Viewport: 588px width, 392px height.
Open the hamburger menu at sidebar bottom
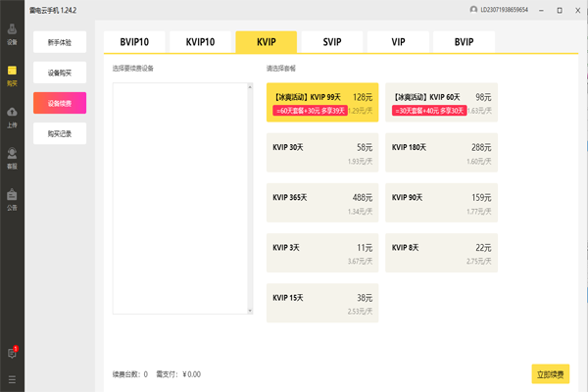pos(12,378)
